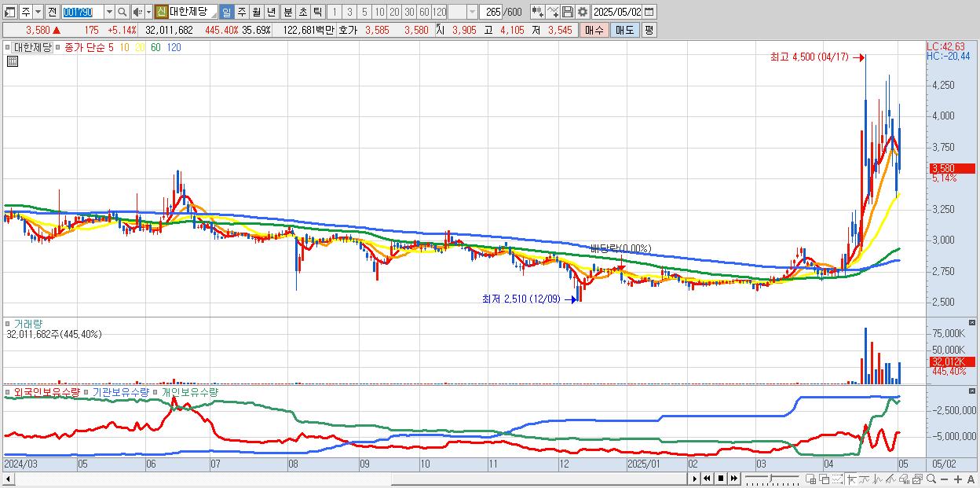Open the calendar date picker icon
Viewport: 980px width, 488px height.
coord(650,12)
